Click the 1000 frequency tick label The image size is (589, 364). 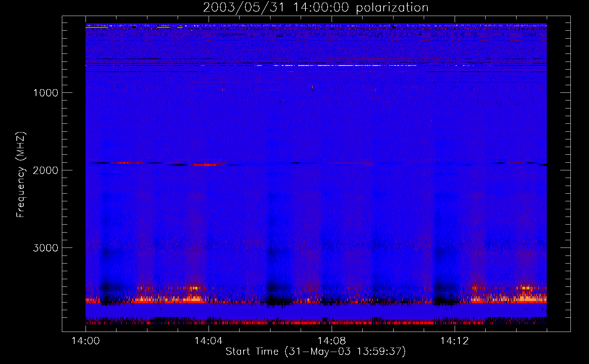pyautogui.click(x=46, y=93)
